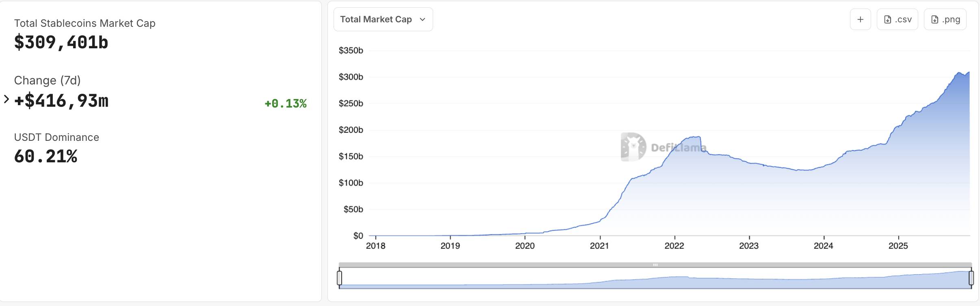Viewport: 980px width, 306px height.
Task: Click the $350b y-axis label
Action: [x=351, y=51]
